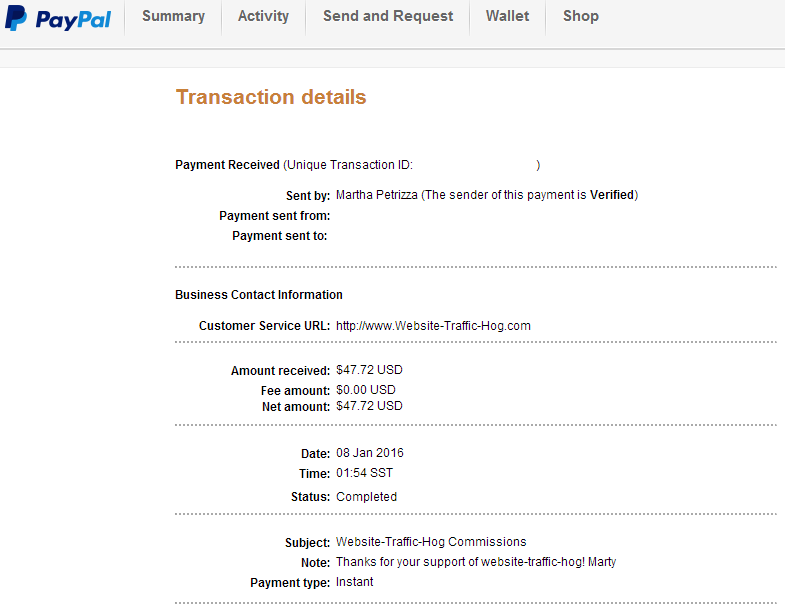Image resolution: width=785 pixels, height=609 pixels.
Task: Open the Website-Traffic-Hog.com customer service URL
Action: click(x=433, y=326)
